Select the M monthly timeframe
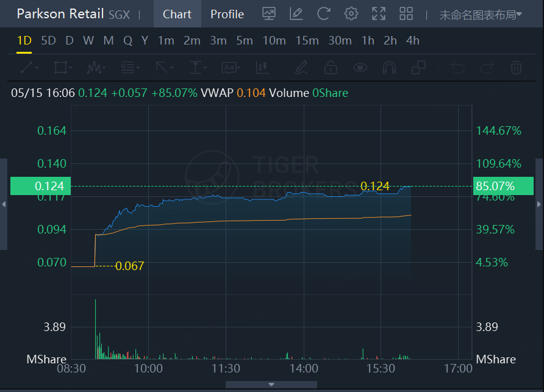The image size is (544, 392). click(108, 41)
